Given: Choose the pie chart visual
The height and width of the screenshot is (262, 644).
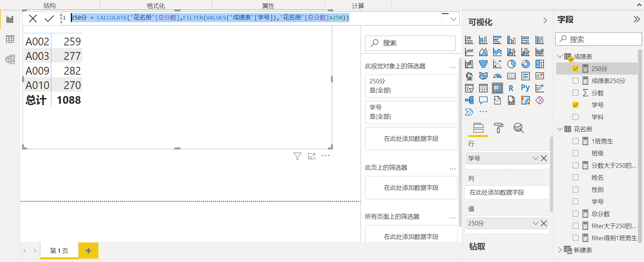Looking at the screenshot, I should point(511,64).
